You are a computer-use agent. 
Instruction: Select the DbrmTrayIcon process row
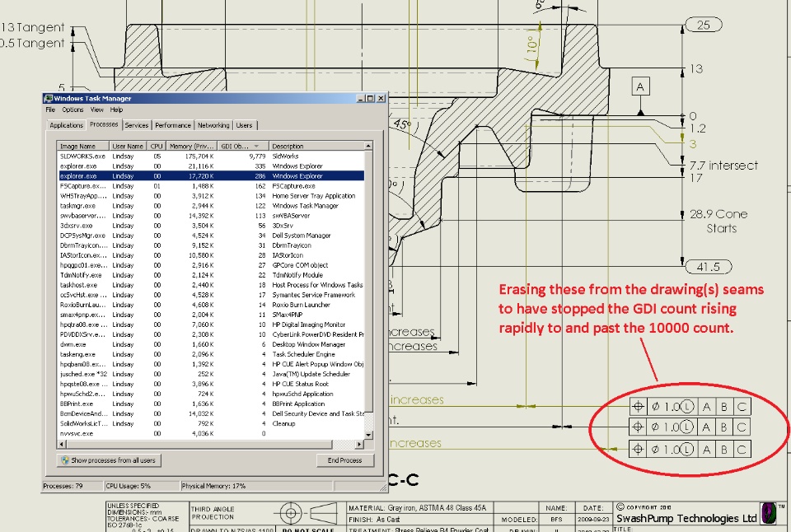[210, 245]
